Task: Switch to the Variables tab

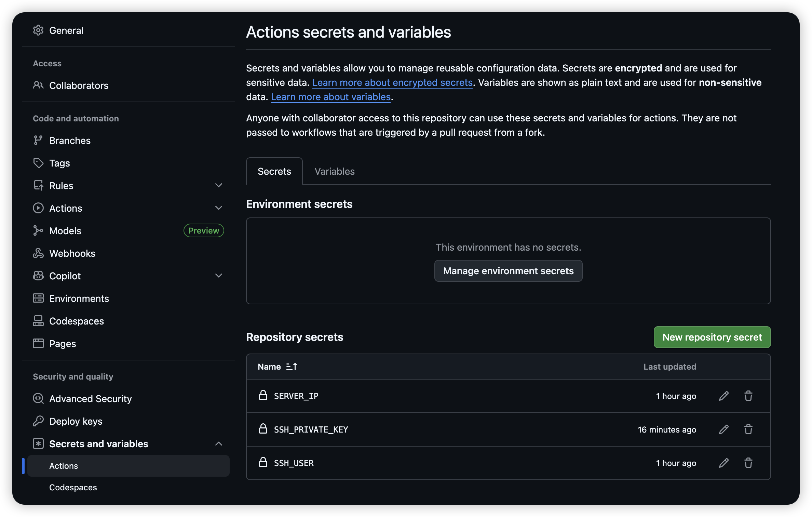Action: 334,171
